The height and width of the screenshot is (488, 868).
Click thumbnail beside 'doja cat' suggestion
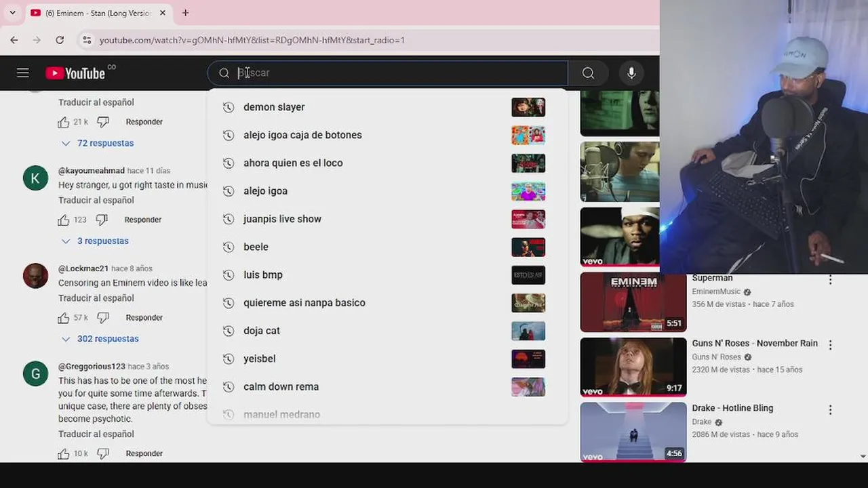click(x=528, y=331)
